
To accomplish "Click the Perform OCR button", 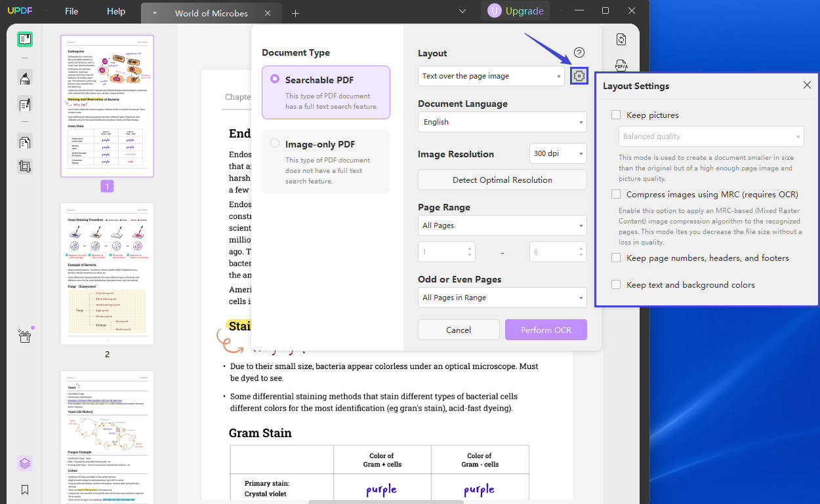I will tap(546, 330).
